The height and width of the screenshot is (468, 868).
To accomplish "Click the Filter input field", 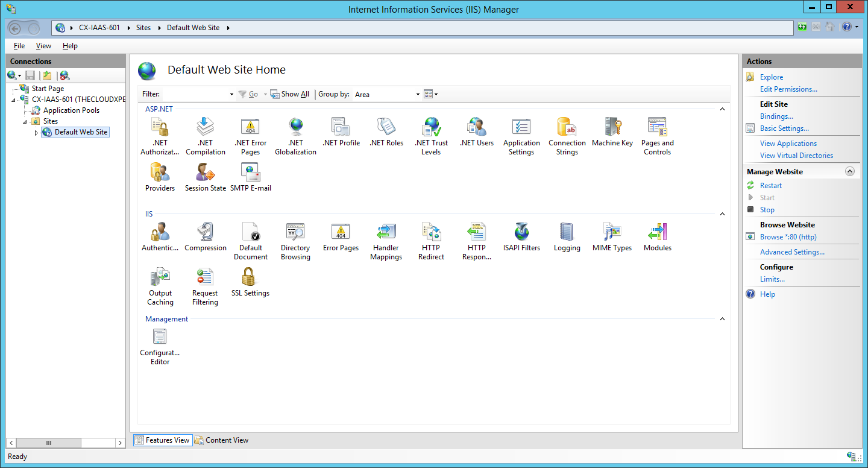I will click(x=196, y=95).
